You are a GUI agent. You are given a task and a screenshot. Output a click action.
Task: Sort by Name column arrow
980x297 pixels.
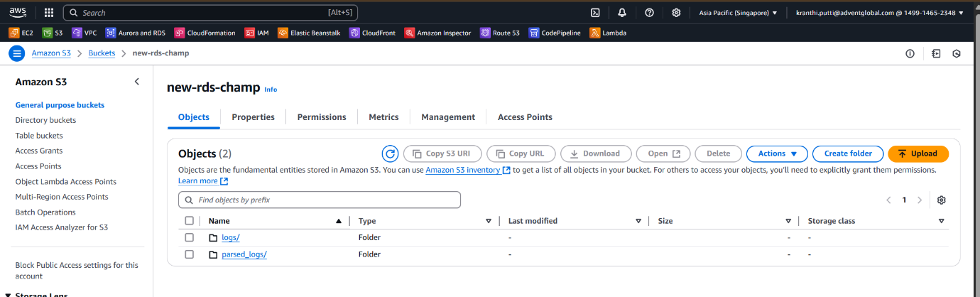339,221
